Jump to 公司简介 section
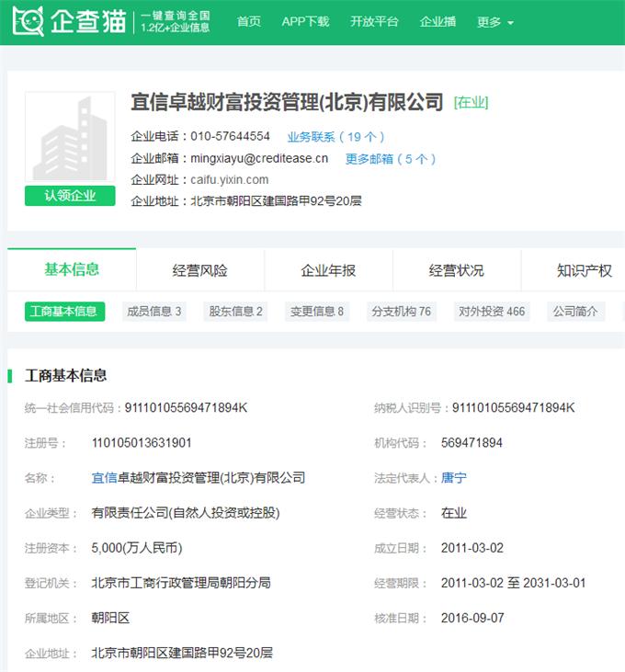The height and width of the screenshot is (672, 625). point(575,311)
